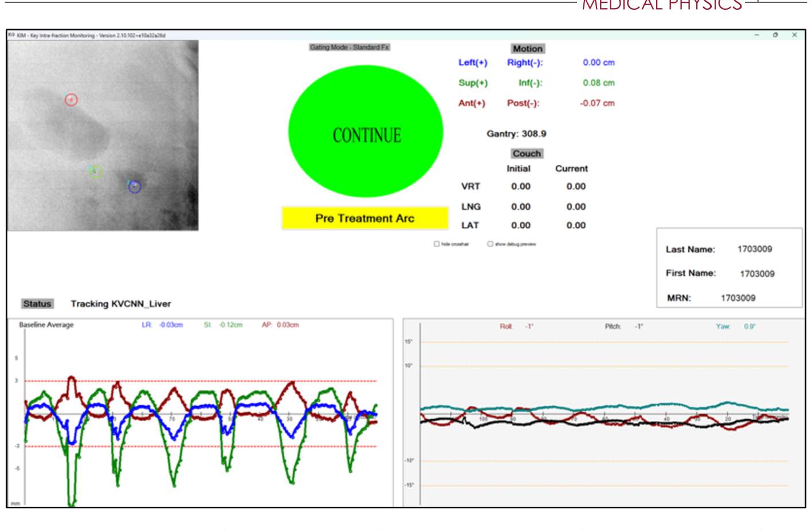Click the Baseline Average label
This screenshot has height=530, width=812.
click(46, 325)
